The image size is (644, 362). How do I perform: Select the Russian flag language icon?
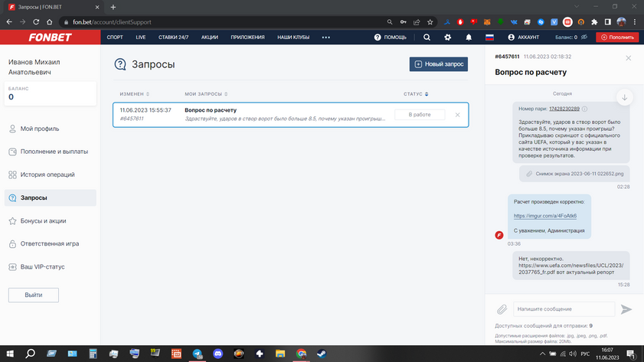coord(489,38)
